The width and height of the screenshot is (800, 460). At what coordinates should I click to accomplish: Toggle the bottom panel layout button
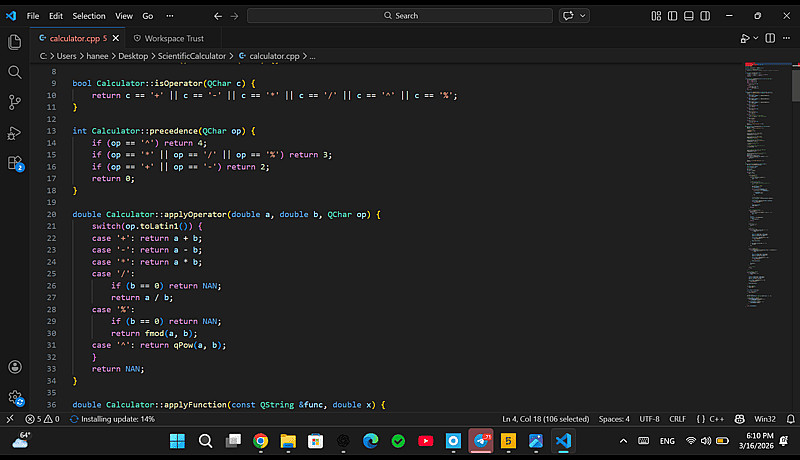coord(688,16)
